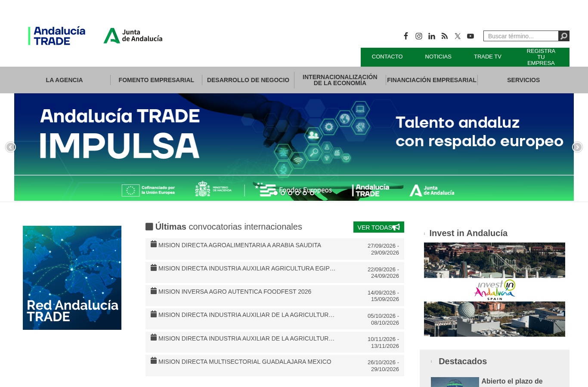This screenshot has height=387, width=588.
Task: Open the Invest in Andalucía Spain image
Action: (x=495, y=289)
